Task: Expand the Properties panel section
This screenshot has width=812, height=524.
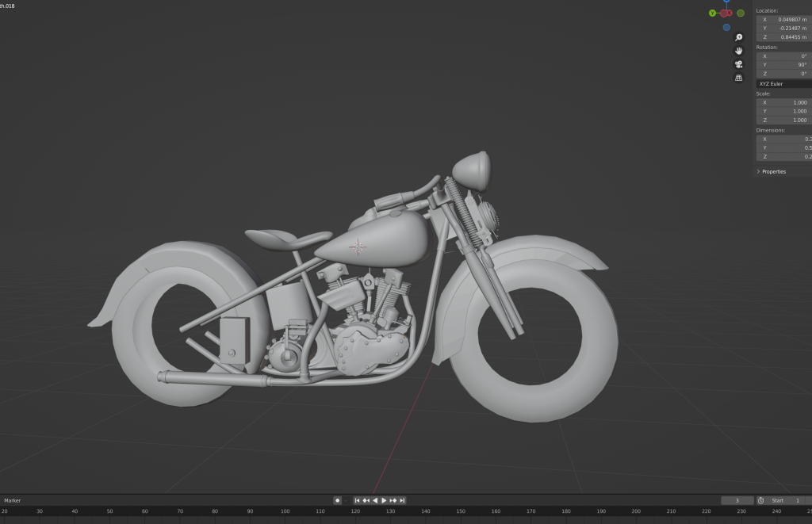Action: tap(773, 171)
